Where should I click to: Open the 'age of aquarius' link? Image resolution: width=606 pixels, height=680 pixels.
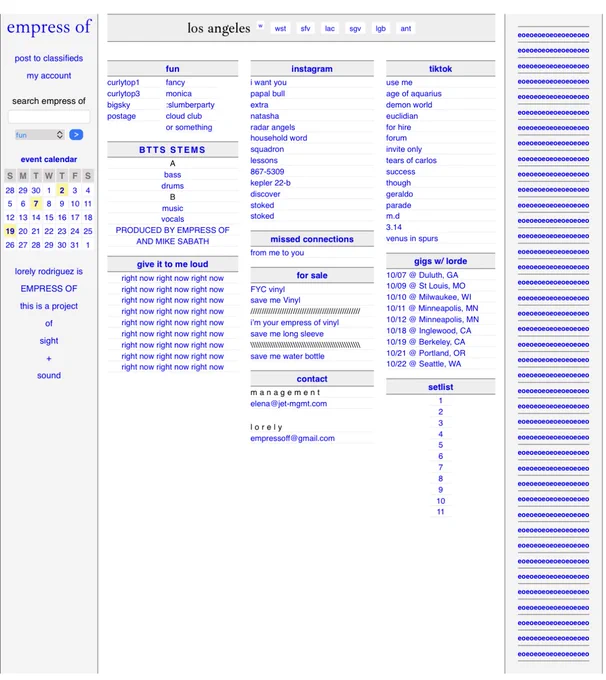pos(414,94)
